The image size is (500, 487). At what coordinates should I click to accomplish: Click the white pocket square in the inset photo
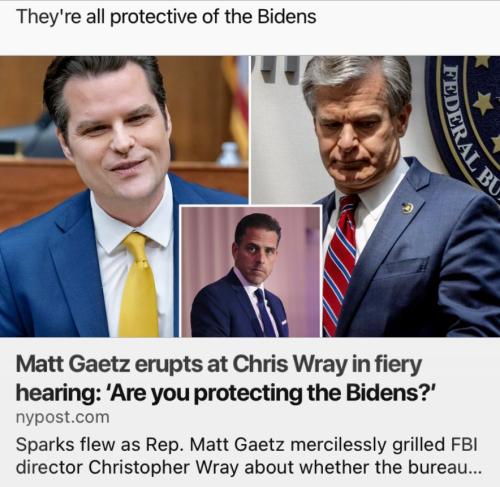tap(283, 322)
